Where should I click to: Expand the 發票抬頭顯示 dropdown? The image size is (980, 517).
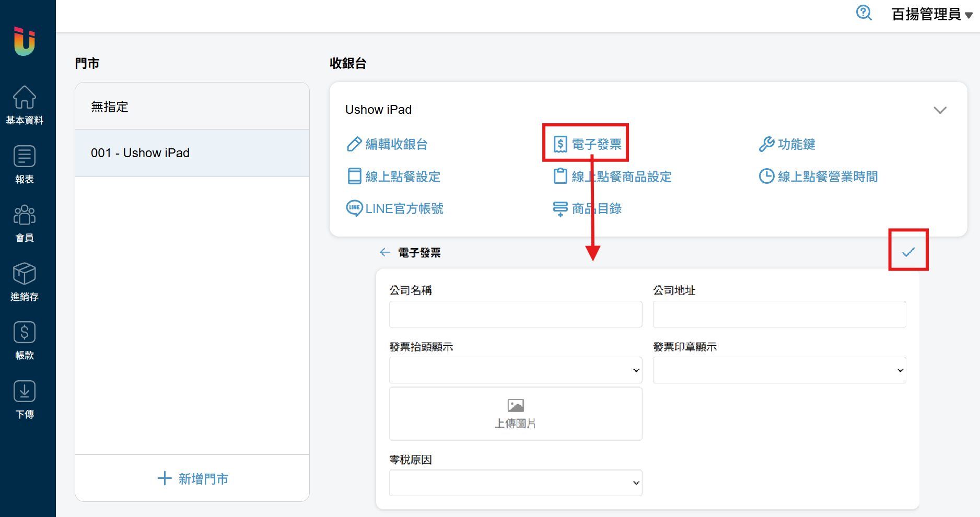coord(515,370)
